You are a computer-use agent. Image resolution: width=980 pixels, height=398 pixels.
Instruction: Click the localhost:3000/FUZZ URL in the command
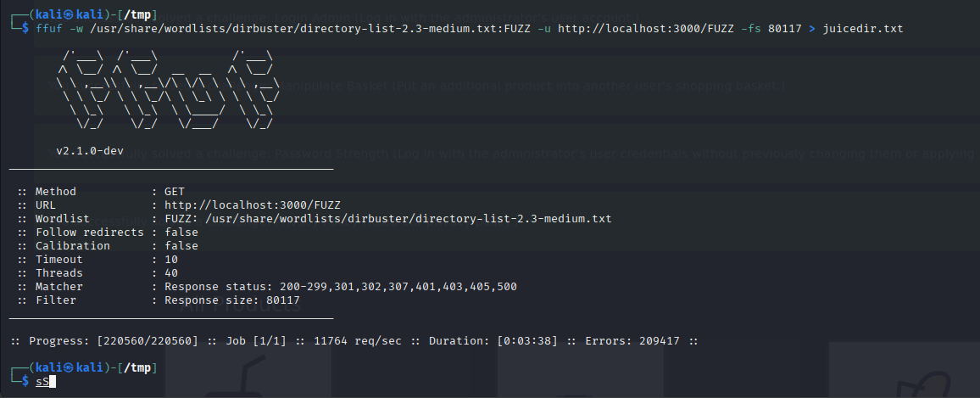646,29
